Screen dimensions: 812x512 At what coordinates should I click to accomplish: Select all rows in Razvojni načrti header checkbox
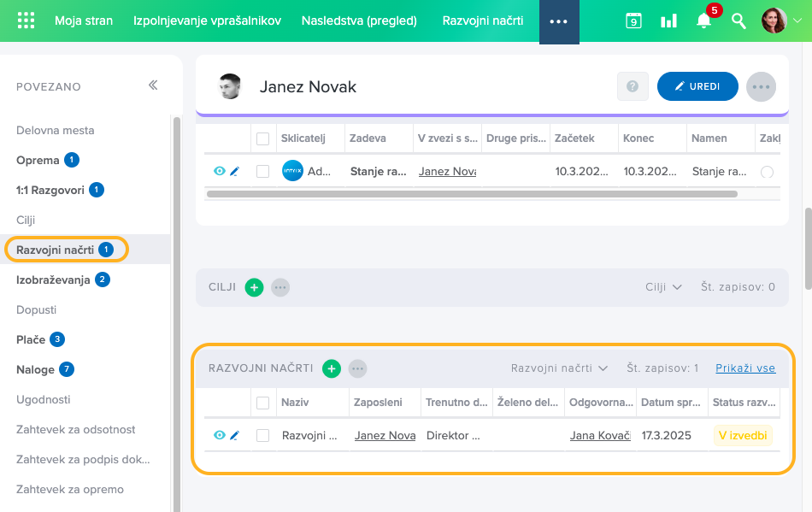pos(262,402)
